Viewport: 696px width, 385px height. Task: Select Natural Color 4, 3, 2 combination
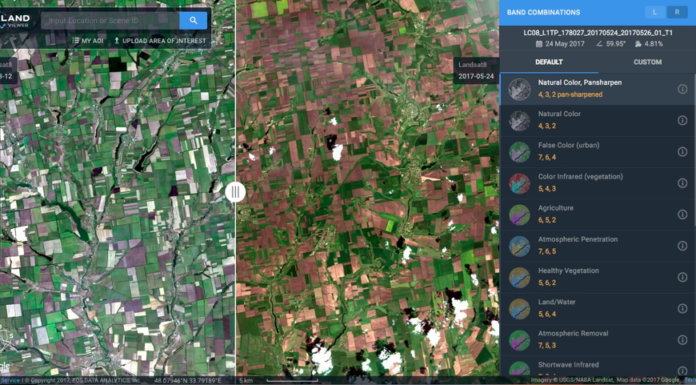click(597, 120)
